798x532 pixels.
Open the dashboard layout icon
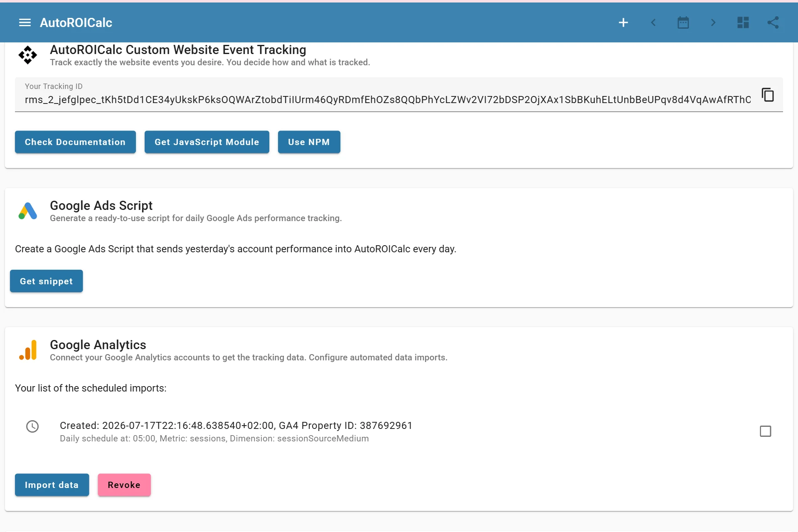pyautogui.click(x=743, y=22)
